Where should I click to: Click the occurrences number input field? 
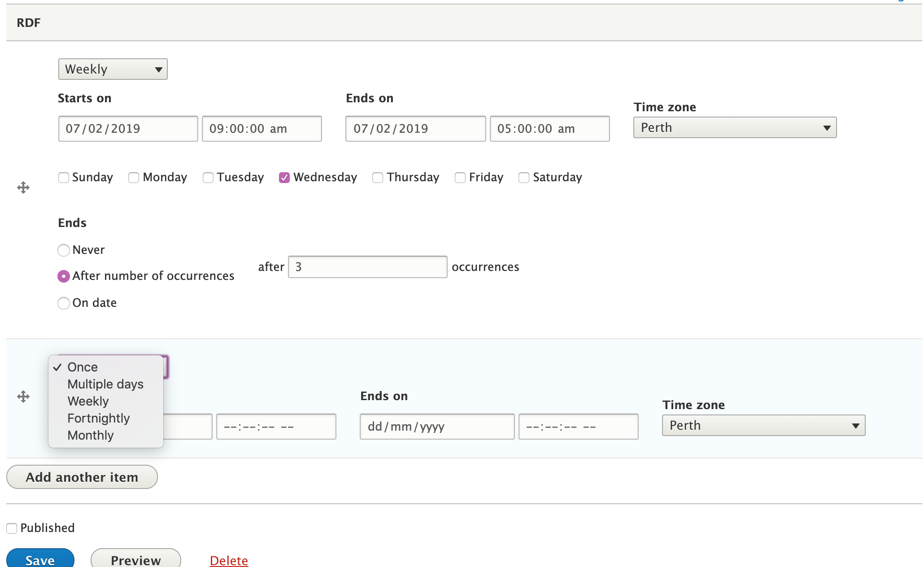pos(367,266)
